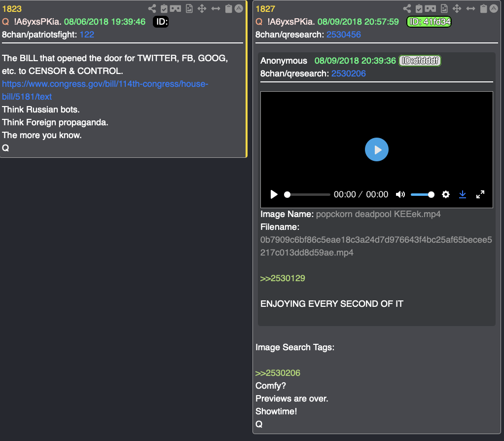Adjust the video volume slider
This screenshot has width=504, height=441.
click(422, 194)
